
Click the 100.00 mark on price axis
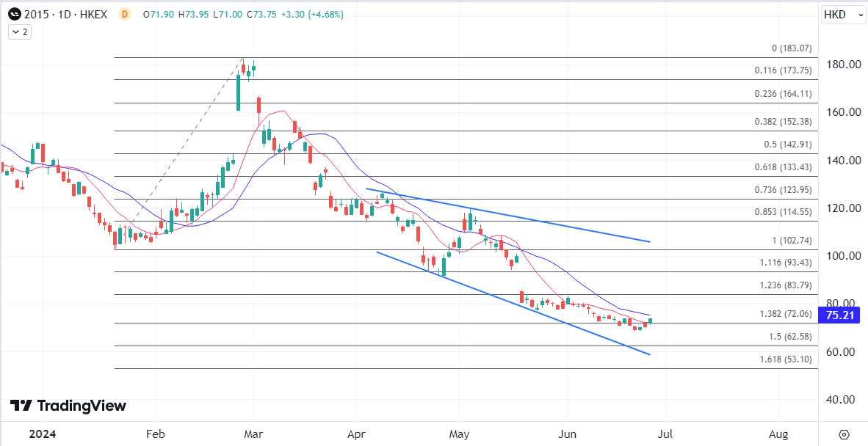(842, 256)
